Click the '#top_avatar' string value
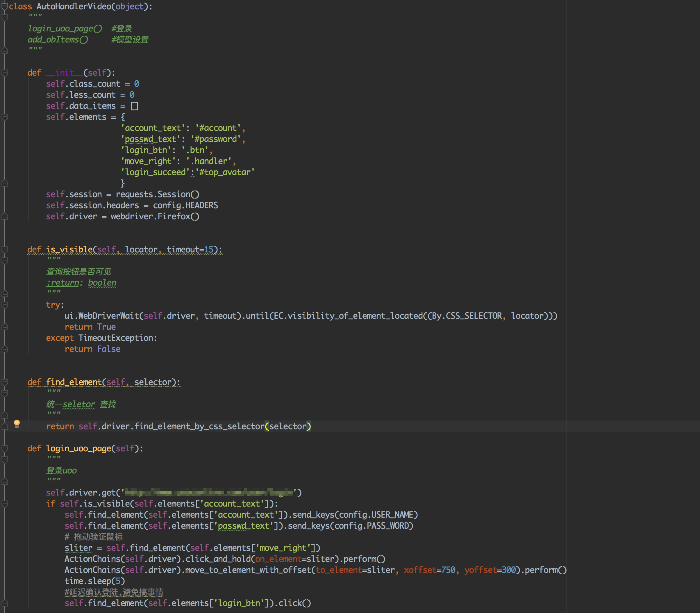The width and height of the screenshot is (700, 613). coord(225,172)
